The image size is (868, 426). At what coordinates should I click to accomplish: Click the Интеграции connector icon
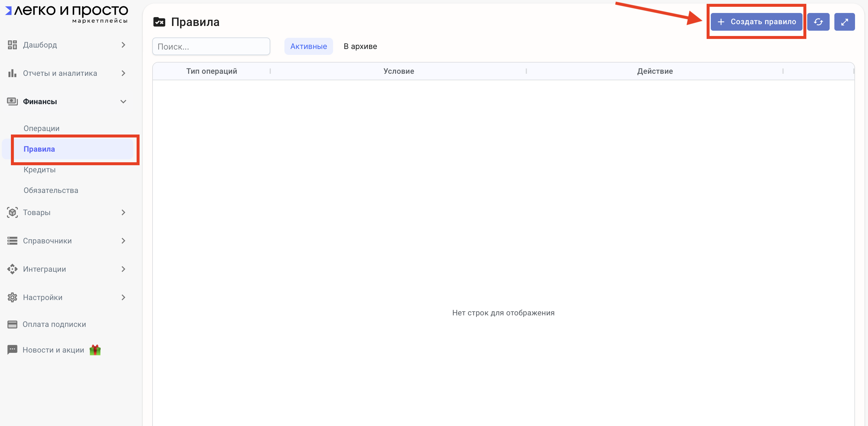pos(12,269)
